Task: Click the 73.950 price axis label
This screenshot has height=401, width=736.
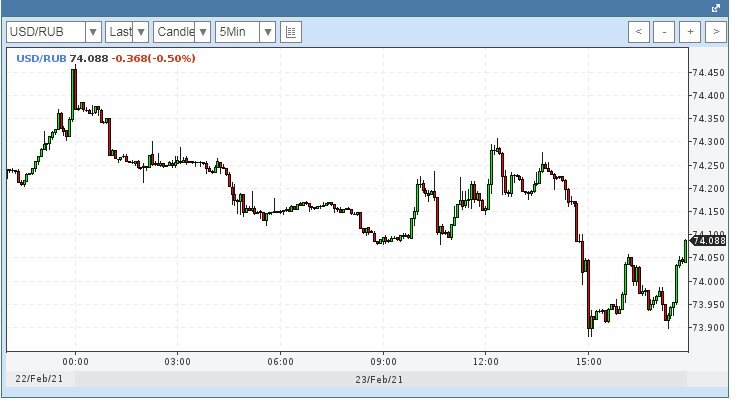Action: [708, 304]
